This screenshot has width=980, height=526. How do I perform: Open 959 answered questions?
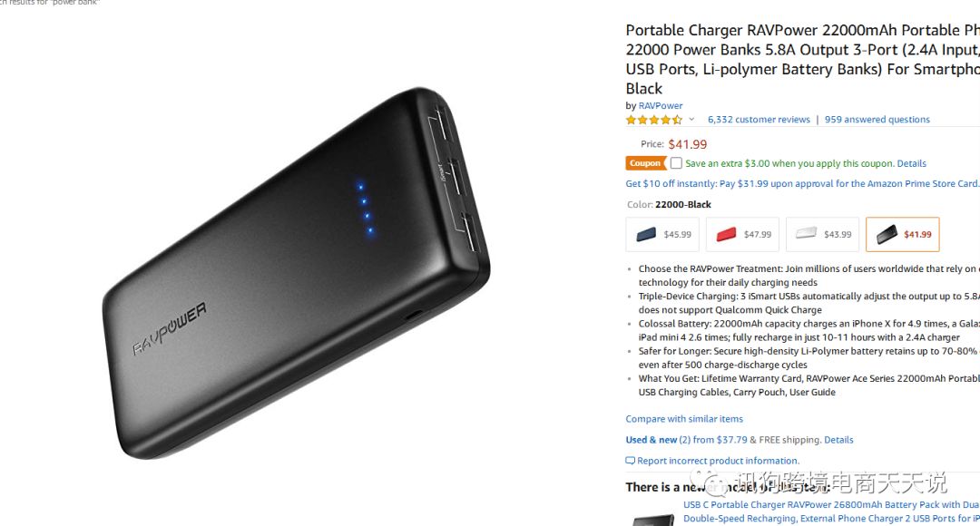(877, 120)
